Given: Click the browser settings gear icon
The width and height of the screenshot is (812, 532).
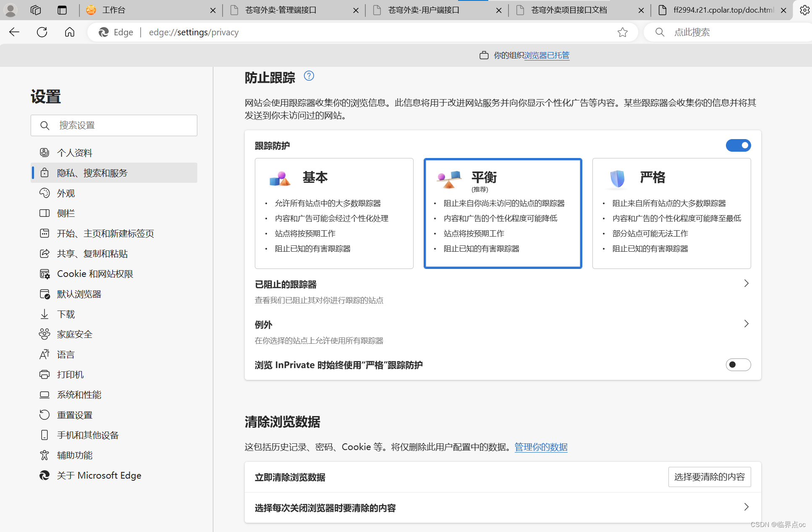Looking at the screenshot, I should (x=804, y=10).
